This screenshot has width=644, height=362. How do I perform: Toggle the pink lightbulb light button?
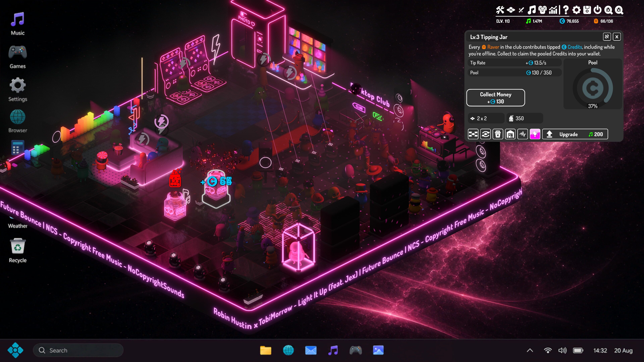pos(535,134)
